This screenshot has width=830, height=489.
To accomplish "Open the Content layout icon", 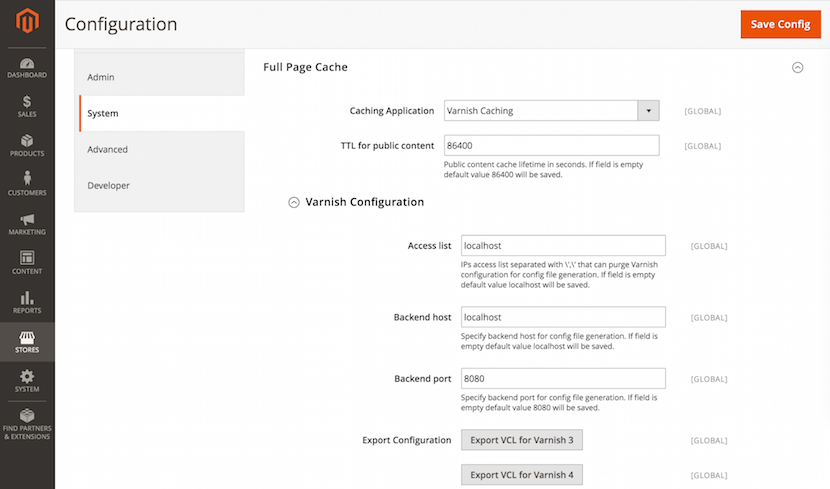I will pos(27,258).
